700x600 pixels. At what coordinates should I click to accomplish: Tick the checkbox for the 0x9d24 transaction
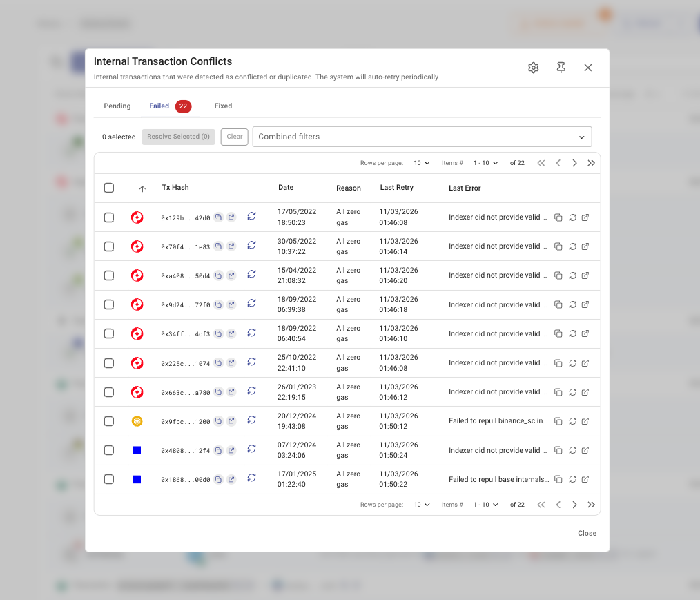point(108,304)
